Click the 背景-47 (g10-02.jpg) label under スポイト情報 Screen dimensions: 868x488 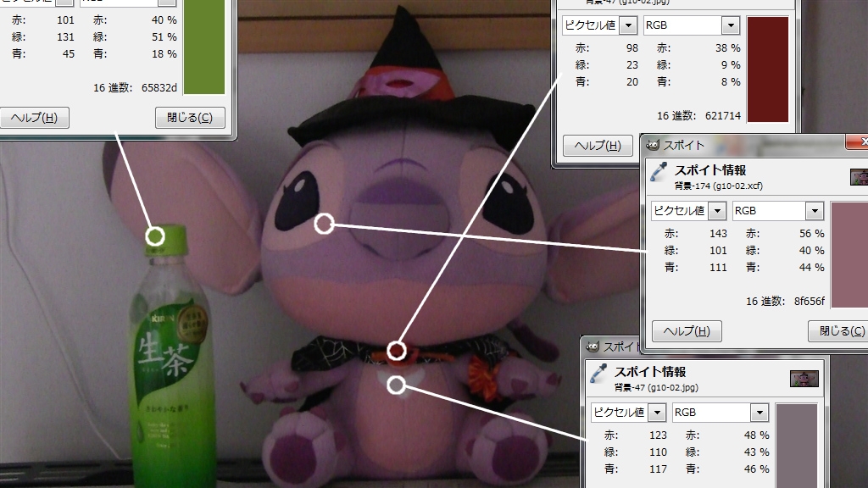click(657, 388)
